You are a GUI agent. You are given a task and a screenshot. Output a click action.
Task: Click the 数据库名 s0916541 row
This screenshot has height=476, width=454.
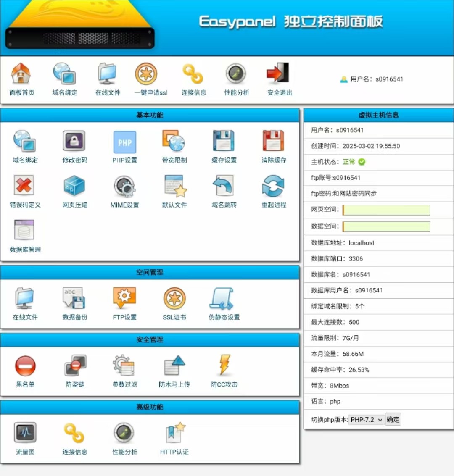379,275
